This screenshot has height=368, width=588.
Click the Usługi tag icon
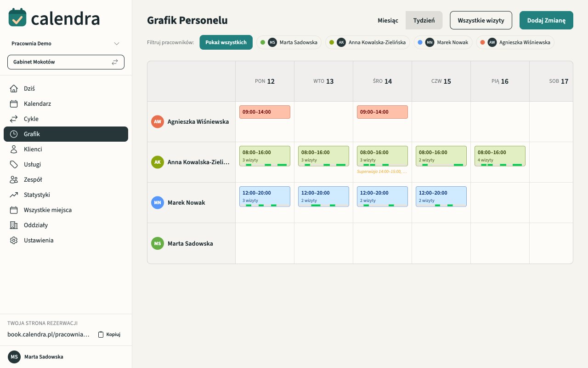coord(14,164)
